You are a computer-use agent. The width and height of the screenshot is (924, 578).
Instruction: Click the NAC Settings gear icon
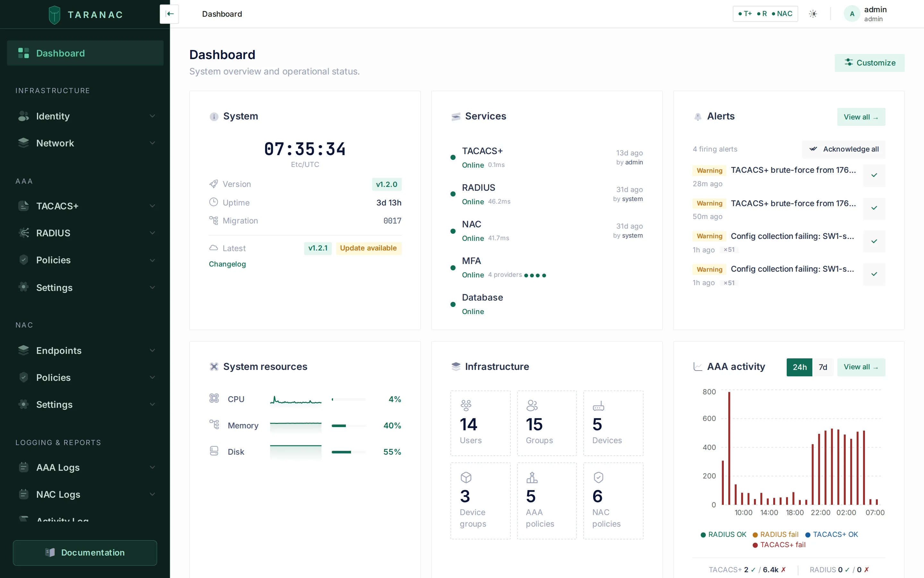tap(24, 405)
